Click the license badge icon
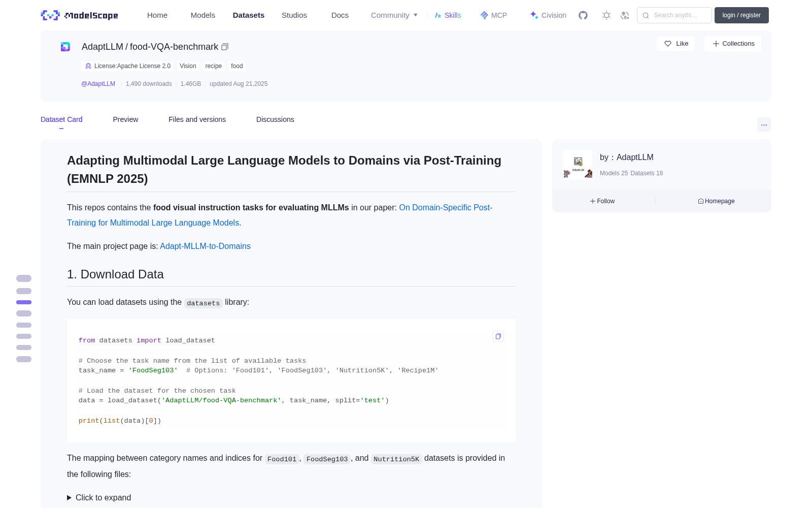 point(88,66)
